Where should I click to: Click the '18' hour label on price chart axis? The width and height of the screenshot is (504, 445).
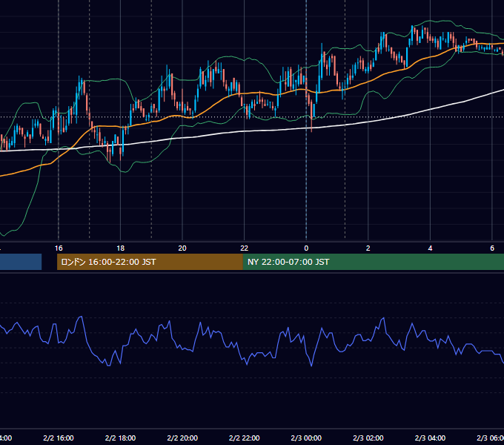click(x=120, y=248)
